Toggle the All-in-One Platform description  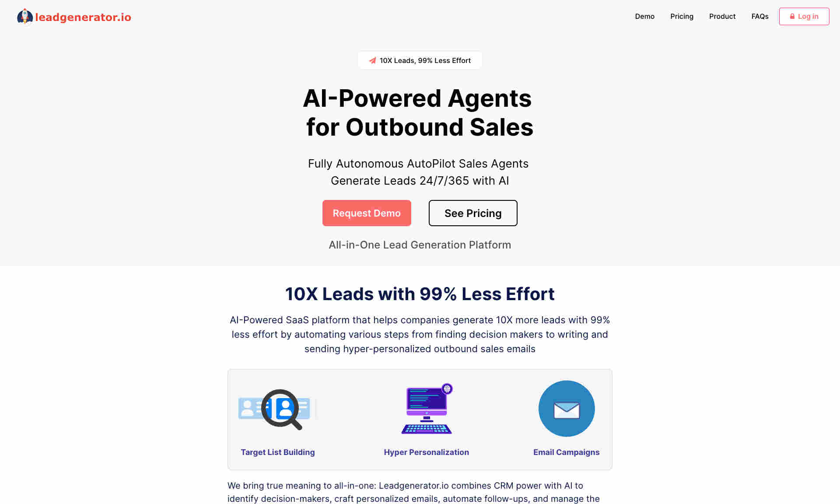tap(420, 245)
